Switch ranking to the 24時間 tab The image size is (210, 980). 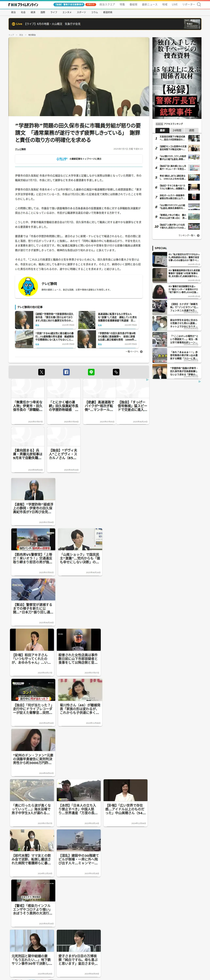pos(177,131)
